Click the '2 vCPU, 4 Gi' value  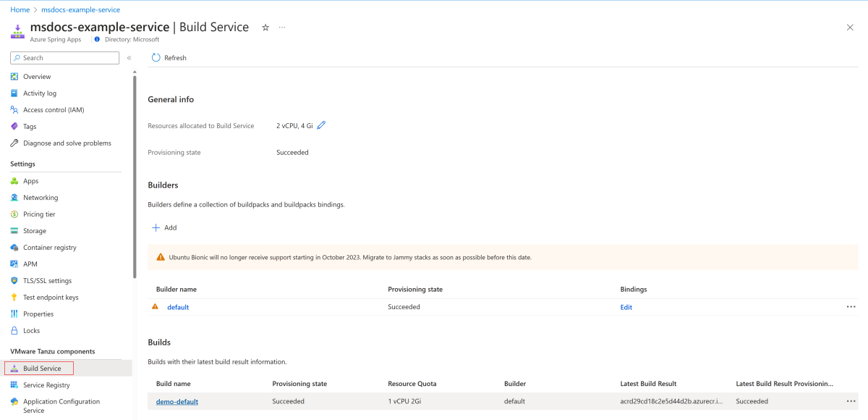tap(294, 126)
